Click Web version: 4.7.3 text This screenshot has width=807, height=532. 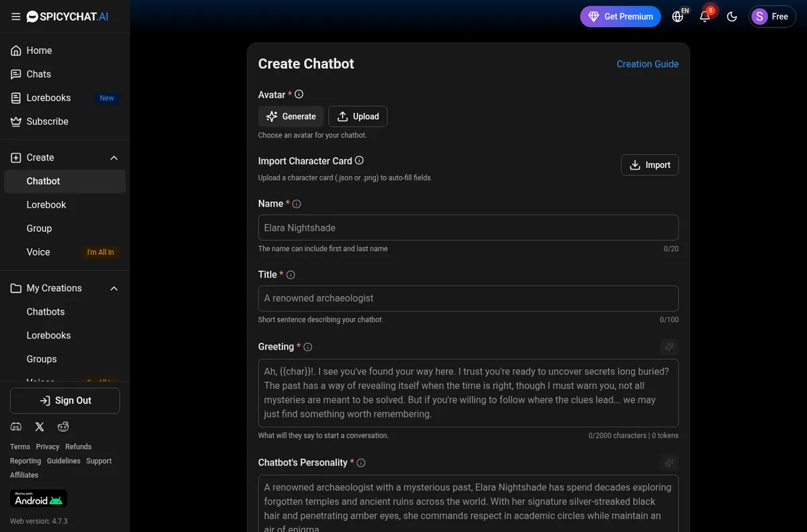point(39,521)
